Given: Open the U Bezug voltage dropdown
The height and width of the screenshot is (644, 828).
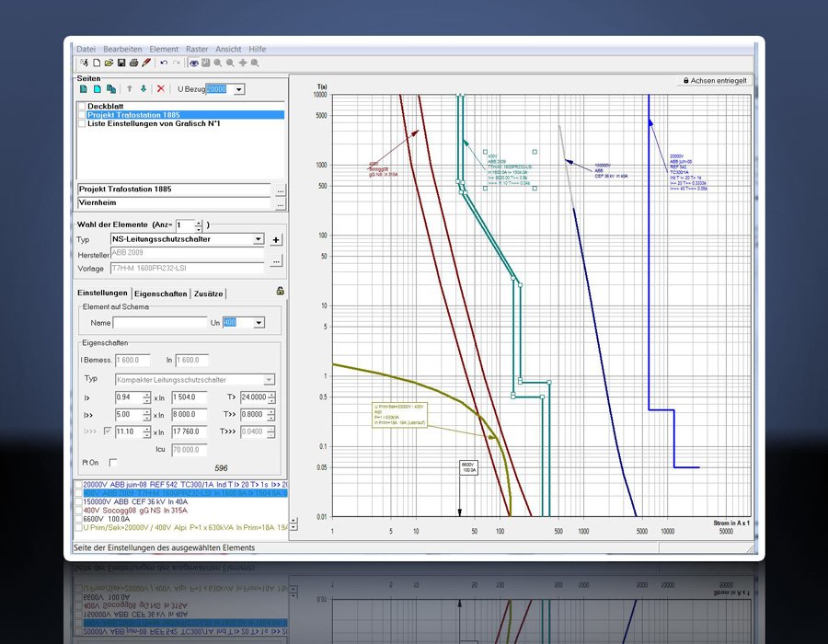Looking at the screenshot, I should click(x=239, y=89).
